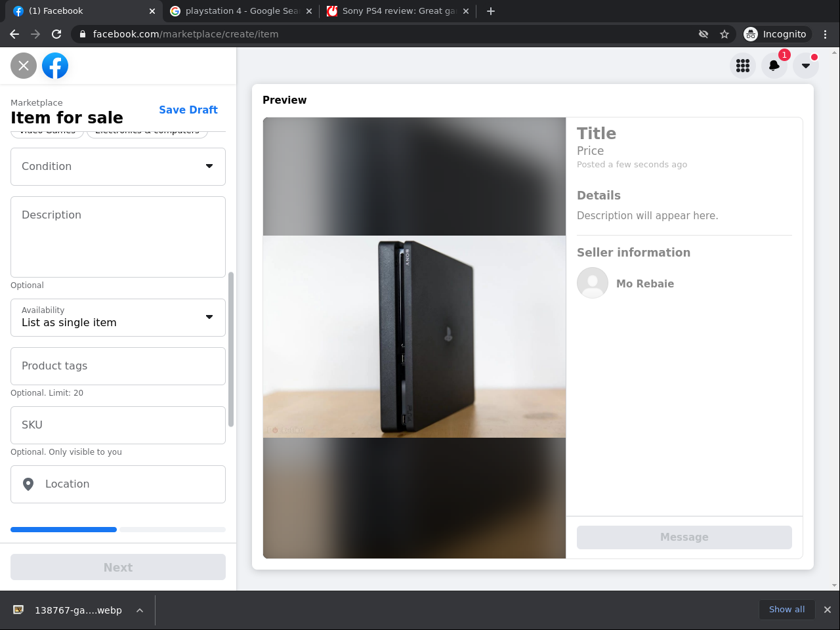Close the Sony PS4 review tab
Viewport: 840px width, 630px height.
(x=466, y=11)
